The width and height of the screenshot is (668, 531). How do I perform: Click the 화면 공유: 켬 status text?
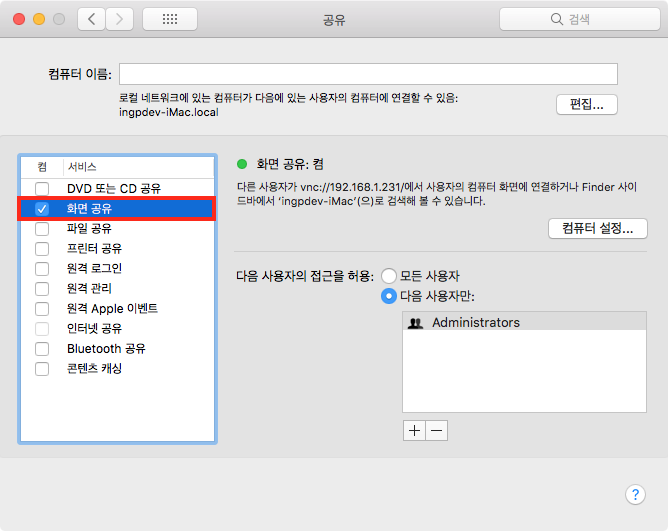tap(290, 164)
